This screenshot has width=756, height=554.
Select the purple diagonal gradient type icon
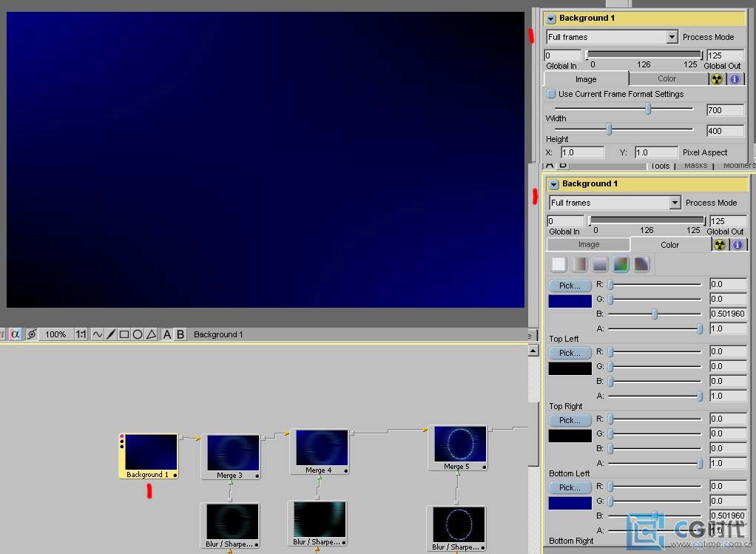tap(642, 264)
